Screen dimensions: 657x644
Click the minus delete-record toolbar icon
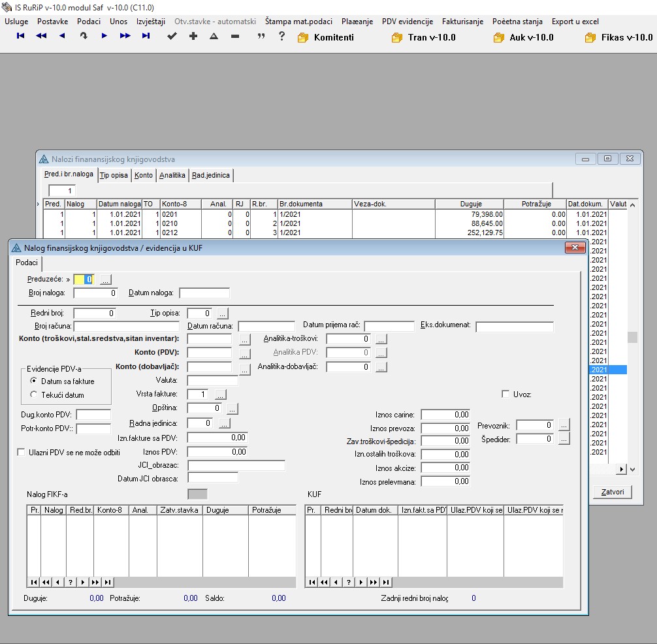pos(234,37)
